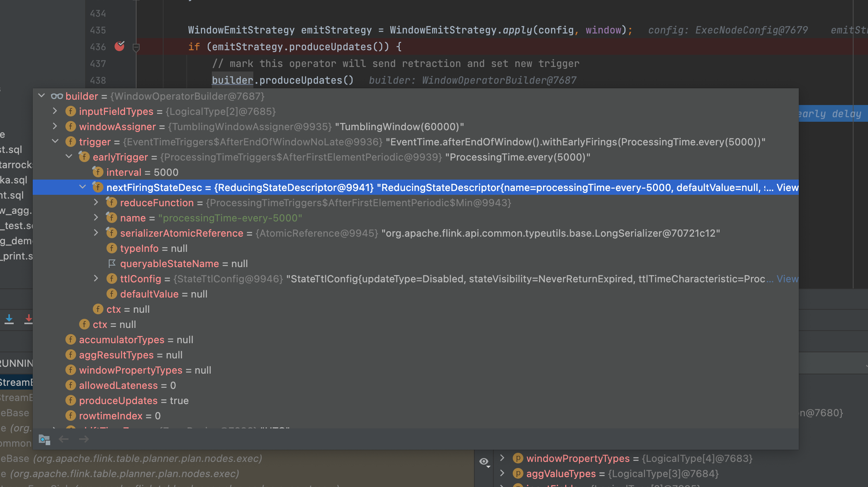Click the View link next to ttlConfig value

point(787,279)
